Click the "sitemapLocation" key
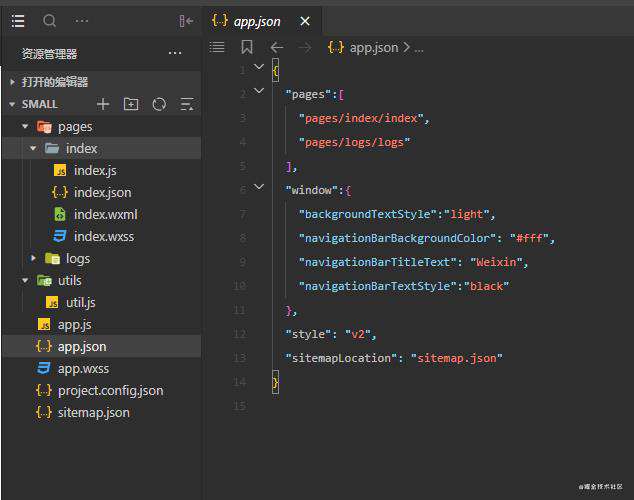 (341, 358)
